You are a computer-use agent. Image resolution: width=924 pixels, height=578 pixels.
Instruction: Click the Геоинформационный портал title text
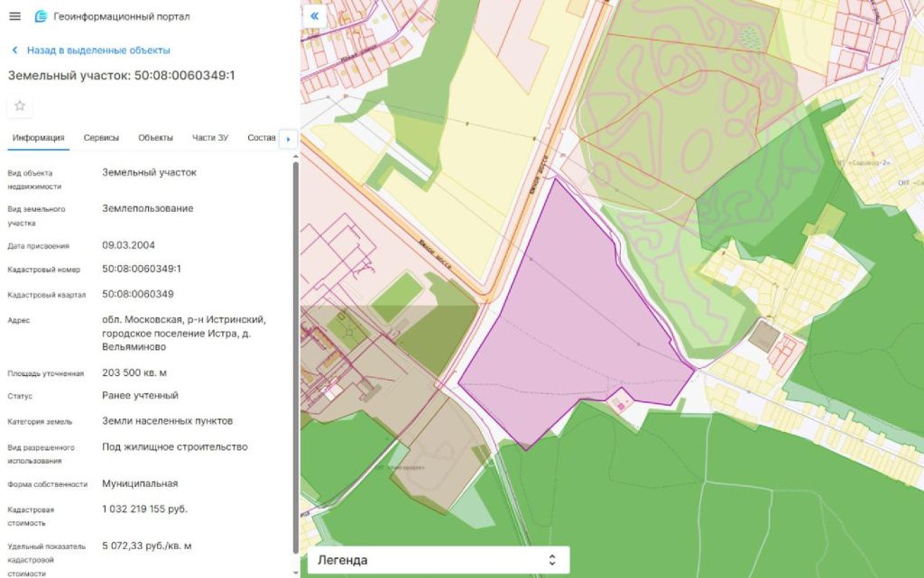[x=121, y=17]
